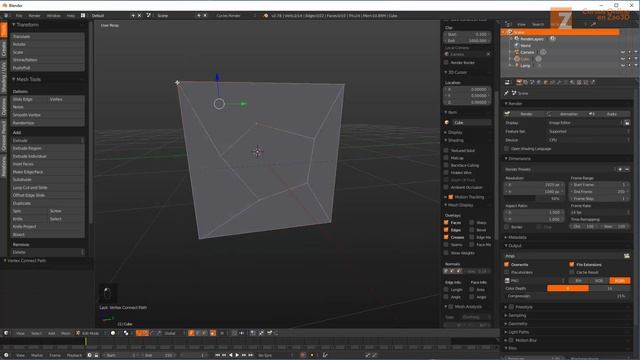Expand the Geometry render panel
640x360 pixels.
pos(517,324)
